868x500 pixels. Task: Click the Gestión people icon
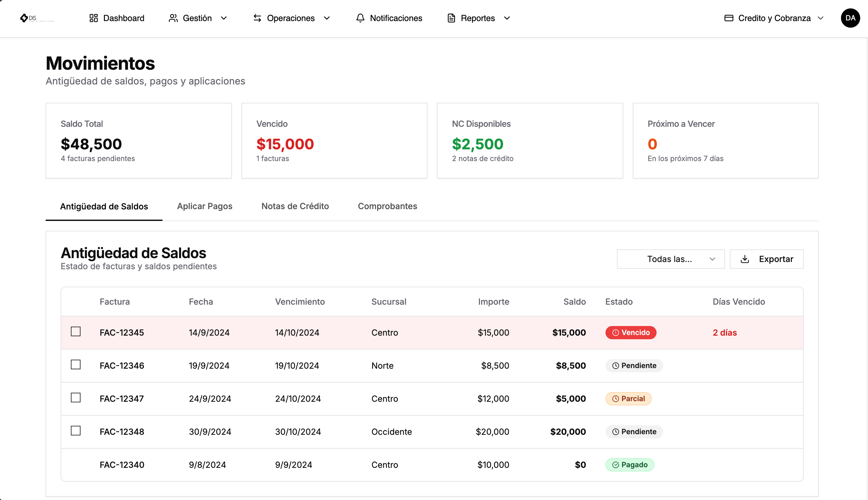point(173,18)
